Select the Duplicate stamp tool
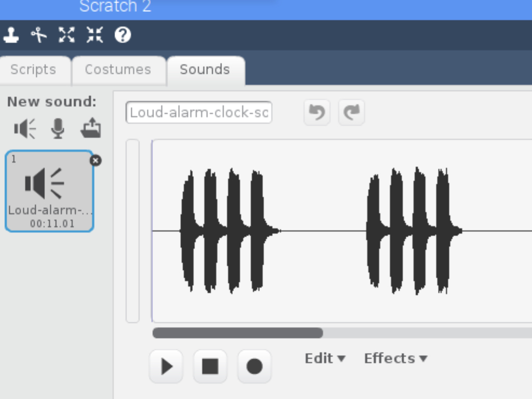The height and width of the screenshot is (399, 532). pyautogui.click(x=11, y=35)
